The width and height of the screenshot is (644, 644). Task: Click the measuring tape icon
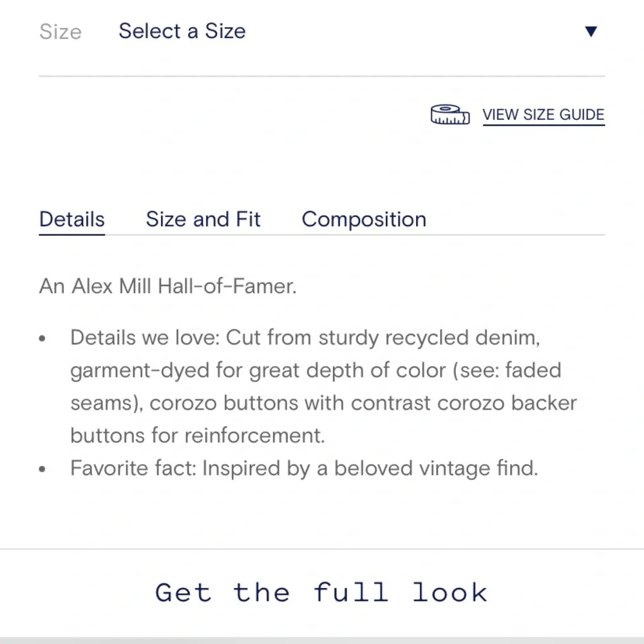(x=450, y=115)
